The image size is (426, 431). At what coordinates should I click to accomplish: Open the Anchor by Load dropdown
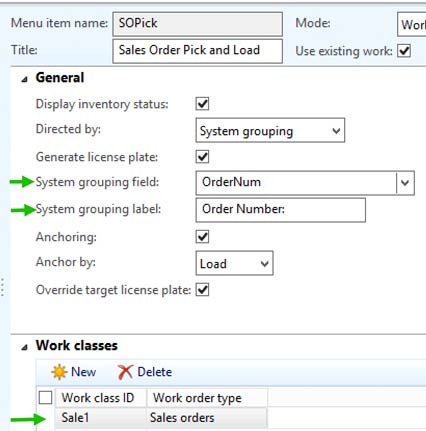(x=234, y=263)
